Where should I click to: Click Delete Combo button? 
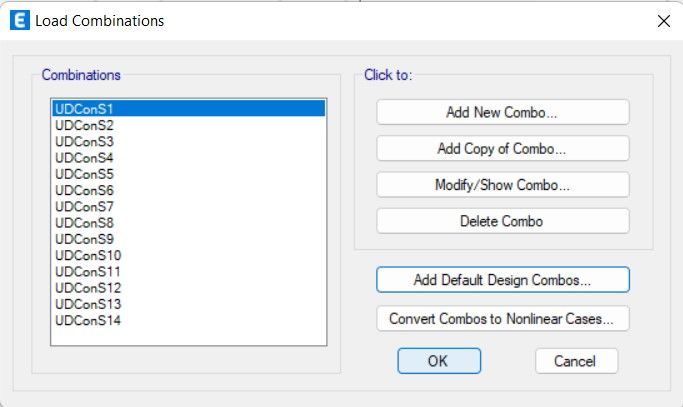[503, 221]
